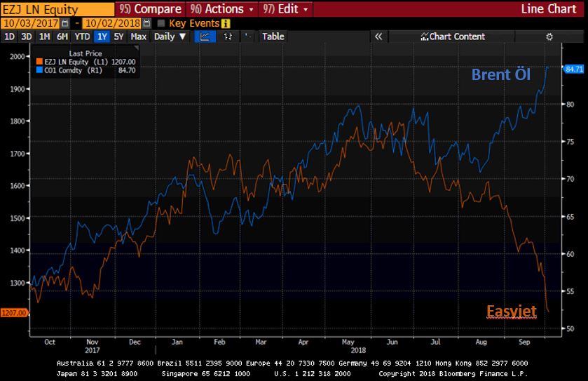Set the range to 1M
The width and height of the screenshot is (588, 381).
(44, 36)
